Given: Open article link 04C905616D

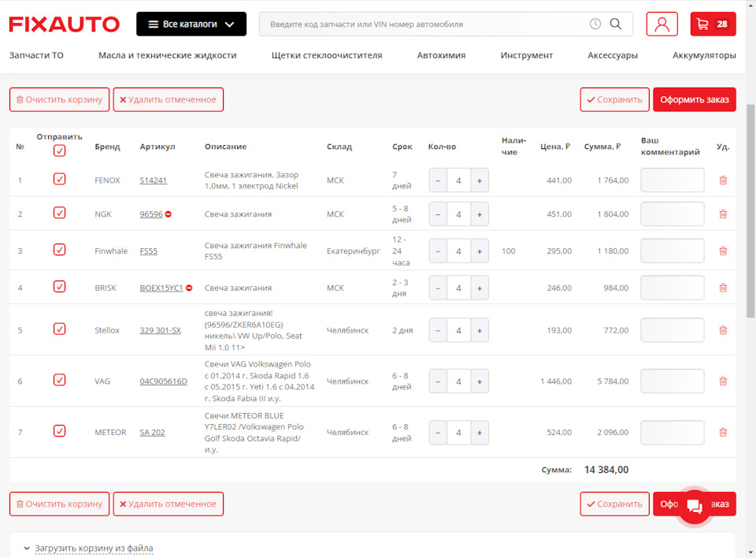Looking at the screenshot, I should click(164, 381).
